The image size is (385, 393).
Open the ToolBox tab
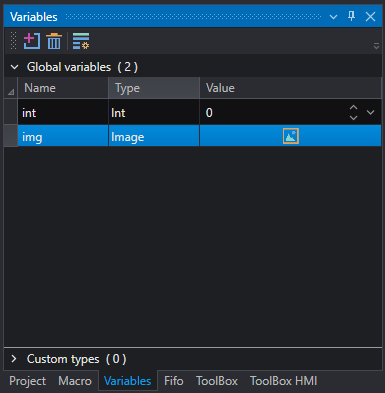217,381
